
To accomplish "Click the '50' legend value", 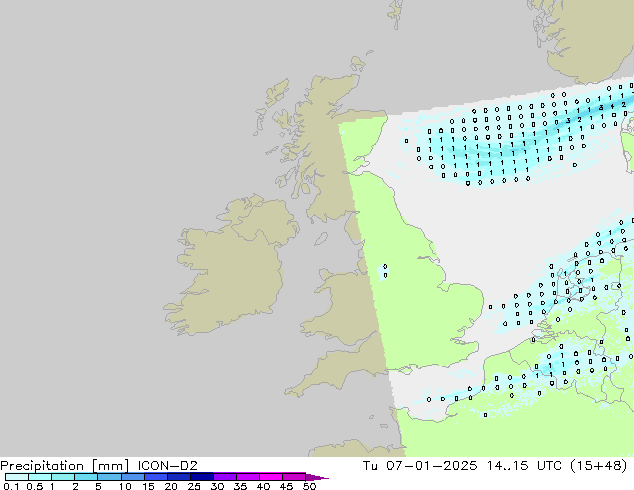I will (309, 486).
